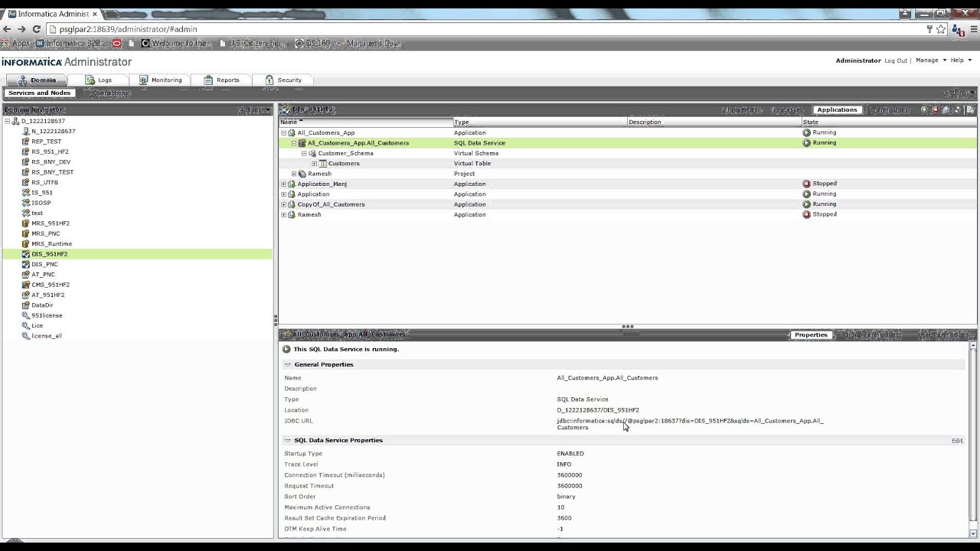Collapse the Customer_Schema virtual schema node

304,153
